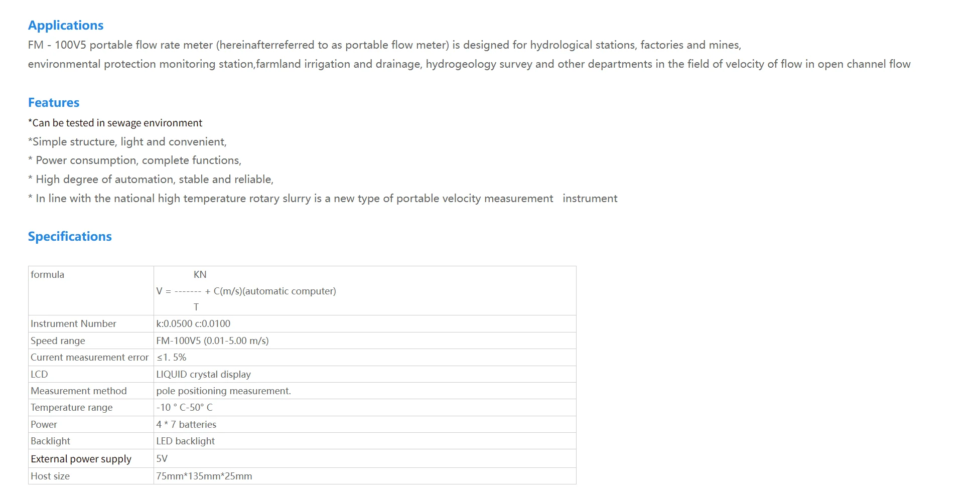
Task: Click the External power supply row label
Action: [81, 459]
